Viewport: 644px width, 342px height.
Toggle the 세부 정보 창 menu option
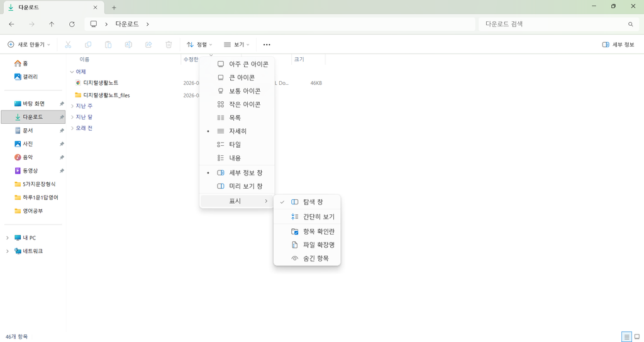(x=237, y=173)
